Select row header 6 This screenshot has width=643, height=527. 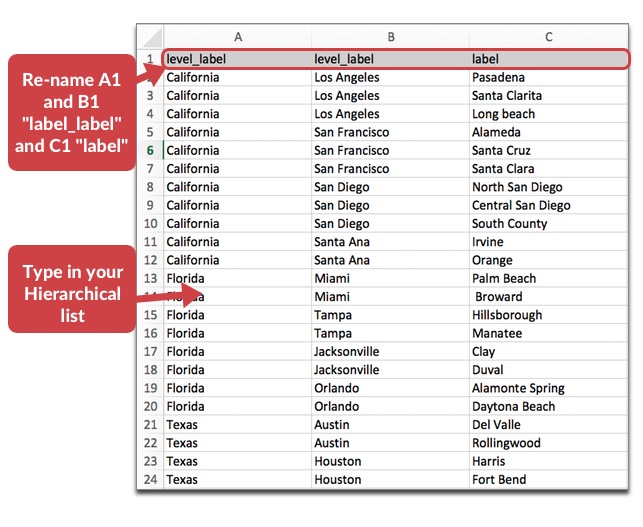pyautogui.click(x=150, y=151)
